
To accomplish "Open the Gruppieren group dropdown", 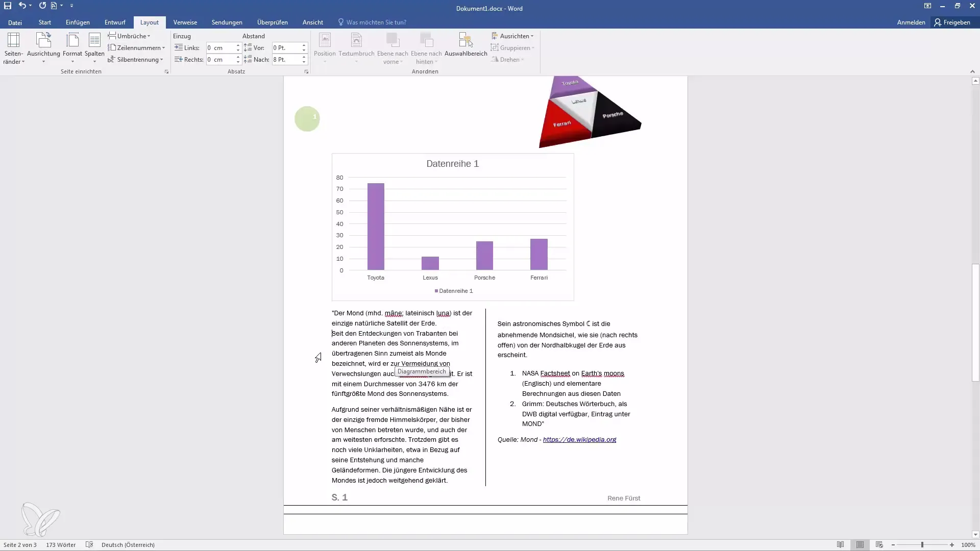I will tap(512, 47).
